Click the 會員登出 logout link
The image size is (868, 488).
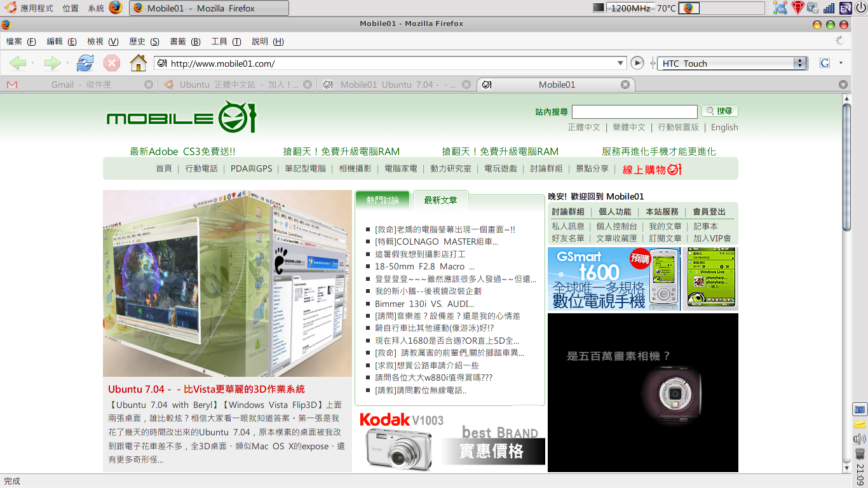[709, 212]
